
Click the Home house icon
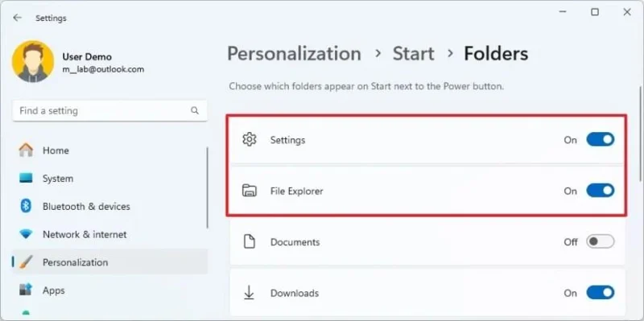(x=26, y=150)
